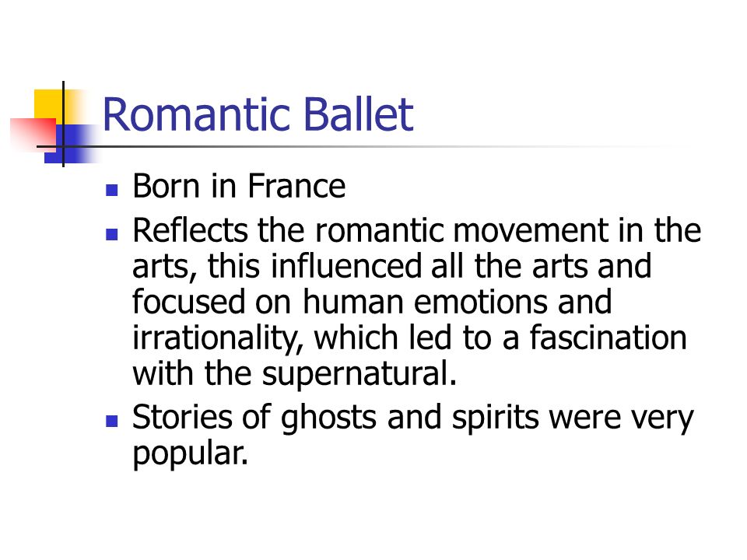
Task: Click the bullet before 'Born in France'
Action: click(x=112, y=190)
